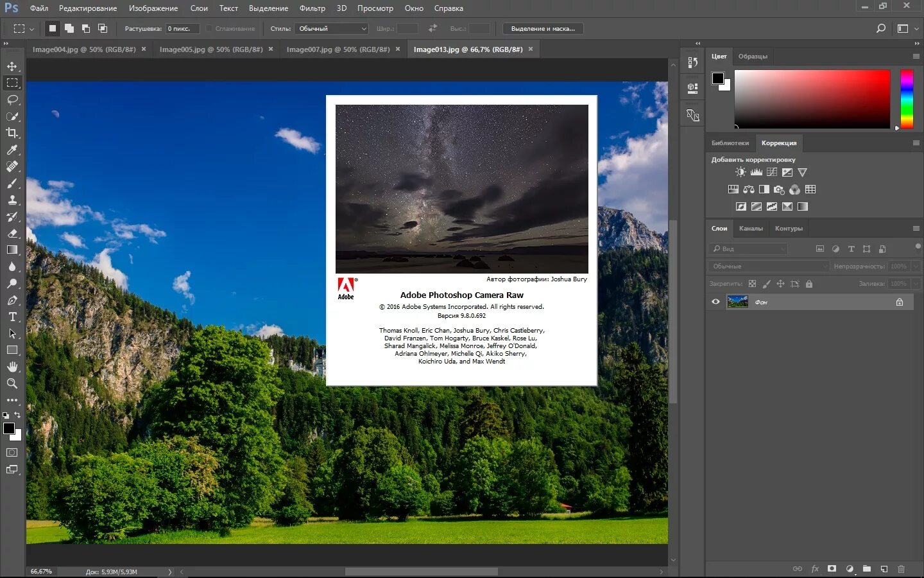Open the Фильтр menu
This screenshot has width=924, height=578.
312,8
